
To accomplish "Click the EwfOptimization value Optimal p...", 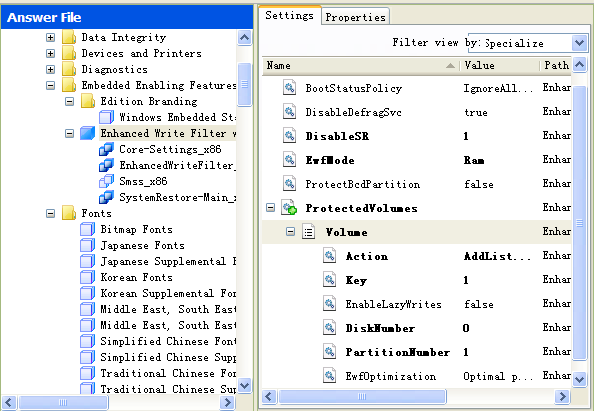I will point(498,376).
